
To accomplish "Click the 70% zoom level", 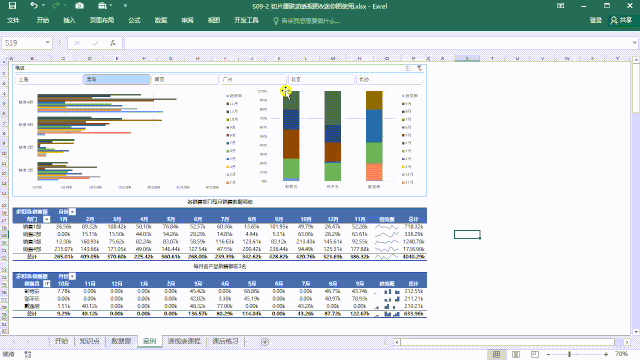I will pyautogui.click(x=622, y=354).
